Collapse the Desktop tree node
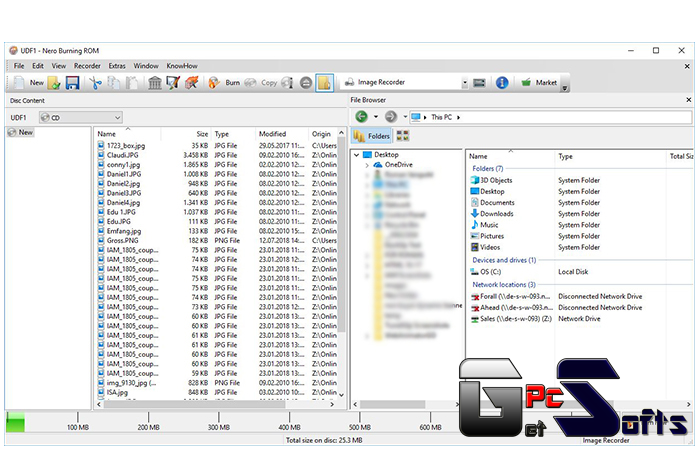 (357, 155)
